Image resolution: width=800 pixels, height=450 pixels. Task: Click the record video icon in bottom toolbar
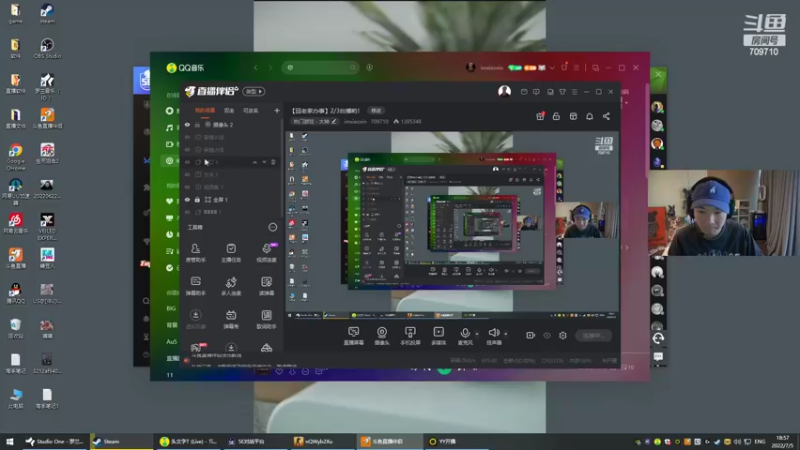coord(531,335)
